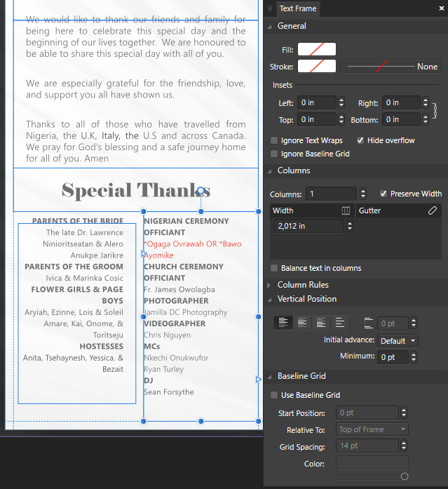Expand the Column Rules section
This screenshot has width=448, height=489.
point(269,285)
